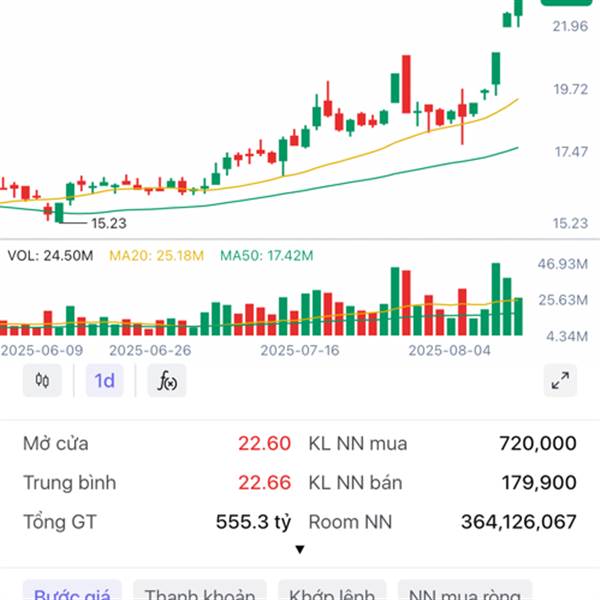Click the KL NN mua label
The image size is (600, 600).
[x=358, y=444]
